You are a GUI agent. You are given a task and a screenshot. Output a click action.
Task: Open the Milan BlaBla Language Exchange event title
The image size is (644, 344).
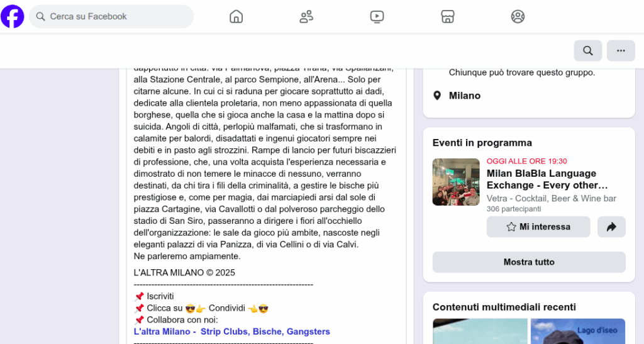pos(547,179)
